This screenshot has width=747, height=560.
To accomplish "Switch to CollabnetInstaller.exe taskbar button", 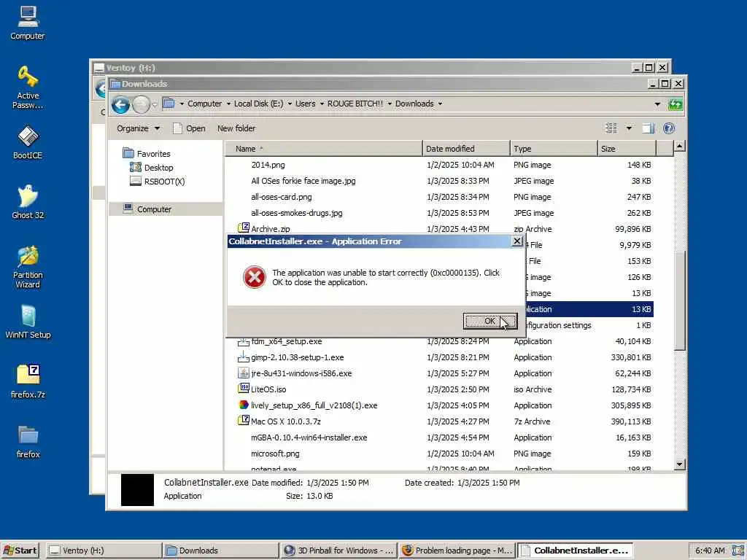I will pos(575,551).
